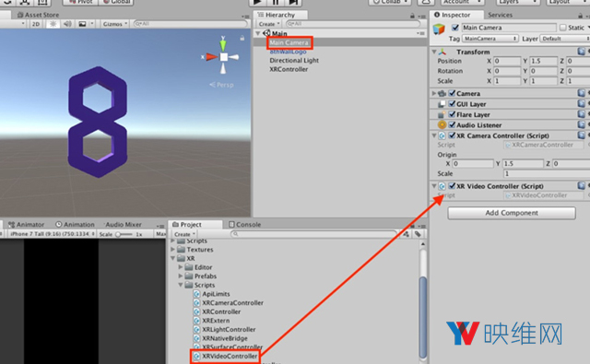Select the XRVideoController script file
Screen dimensions: 590x364
230,356
